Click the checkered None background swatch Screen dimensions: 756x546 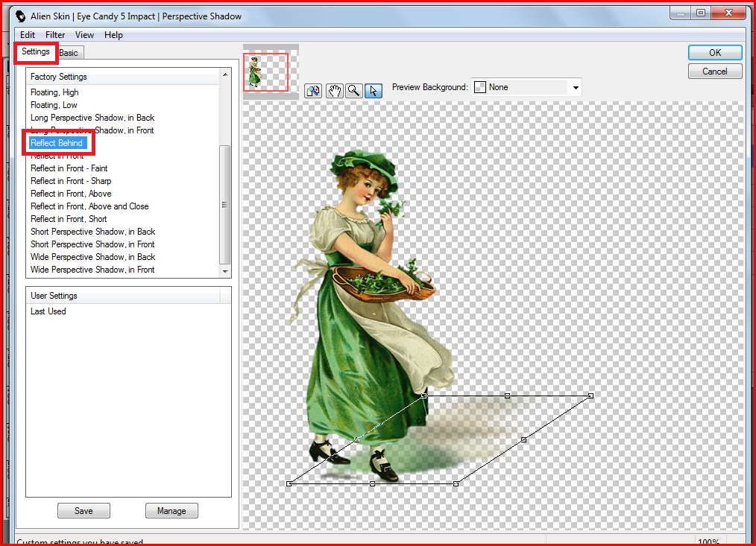pyautogui.click(x=479, y=87)
